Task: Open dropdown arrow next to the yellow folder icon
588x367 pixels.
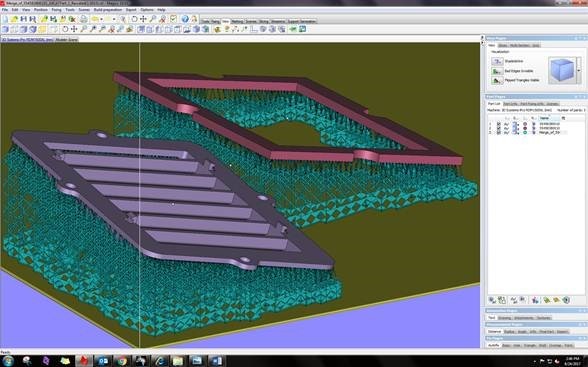Action: (101, 19)
